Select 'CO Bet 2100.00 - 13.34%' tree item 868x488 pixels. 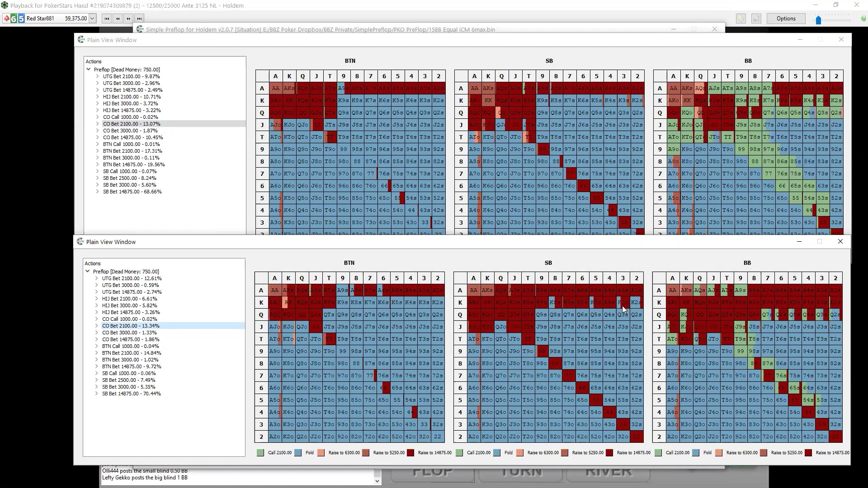click(x=131, y=326)
